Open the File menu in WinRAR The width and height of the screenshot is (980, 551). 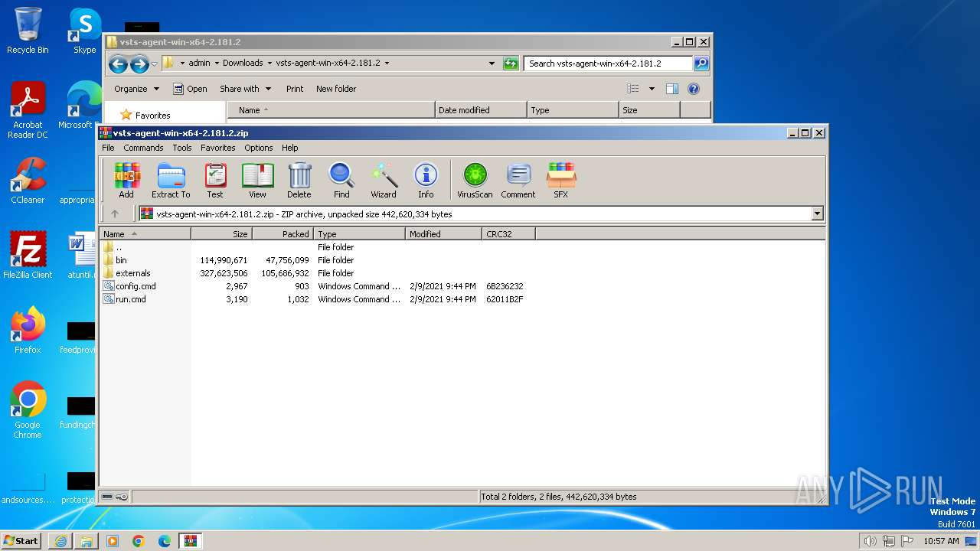coord(108,148)
